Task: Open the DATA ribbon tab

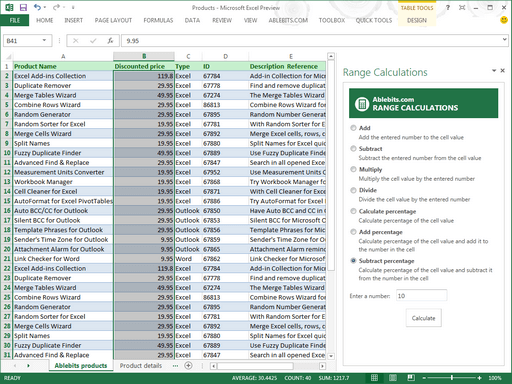Action: pyautogui.click(x=192, y=20)
